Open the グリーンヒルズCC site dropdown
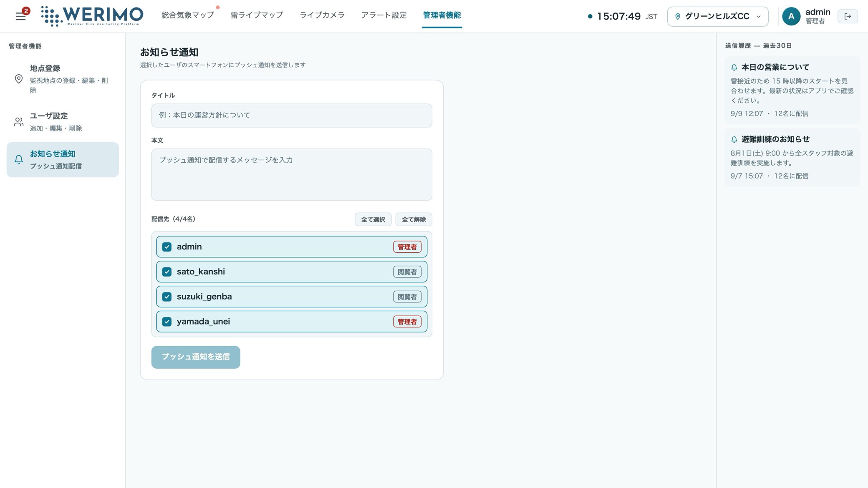 point(718,17)
